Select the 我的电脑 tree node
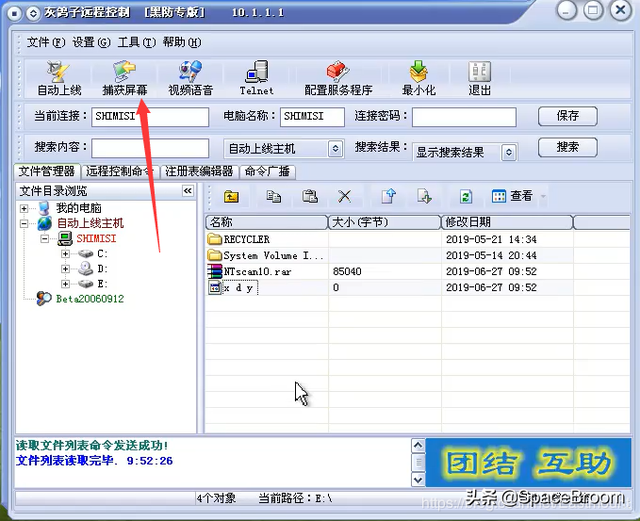Image resolution: width=640 pixels, height=521 pixels. point(78,208)
